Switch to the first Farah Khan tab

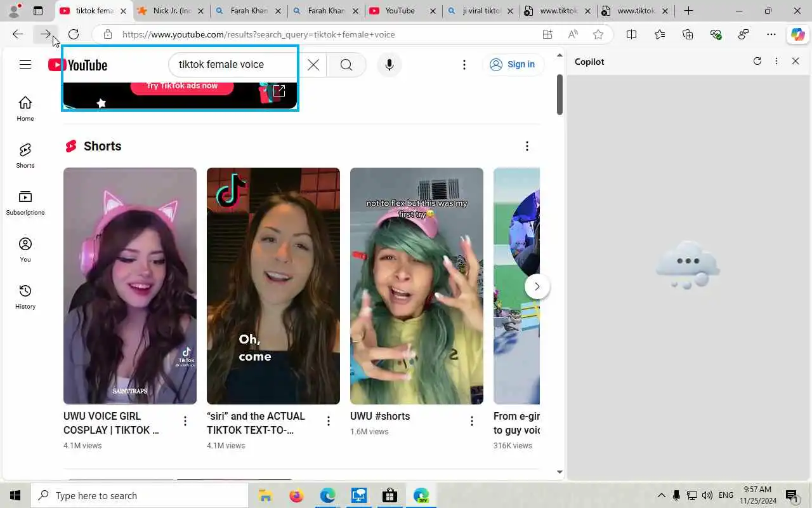(x=249, y=11)
